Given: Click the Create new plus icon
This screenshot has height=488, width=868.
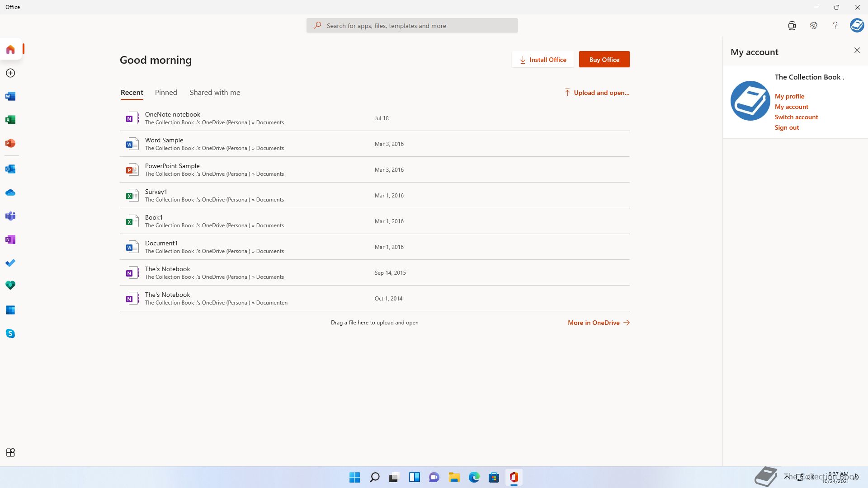Looking at the screenshot, I should (10, 73).
